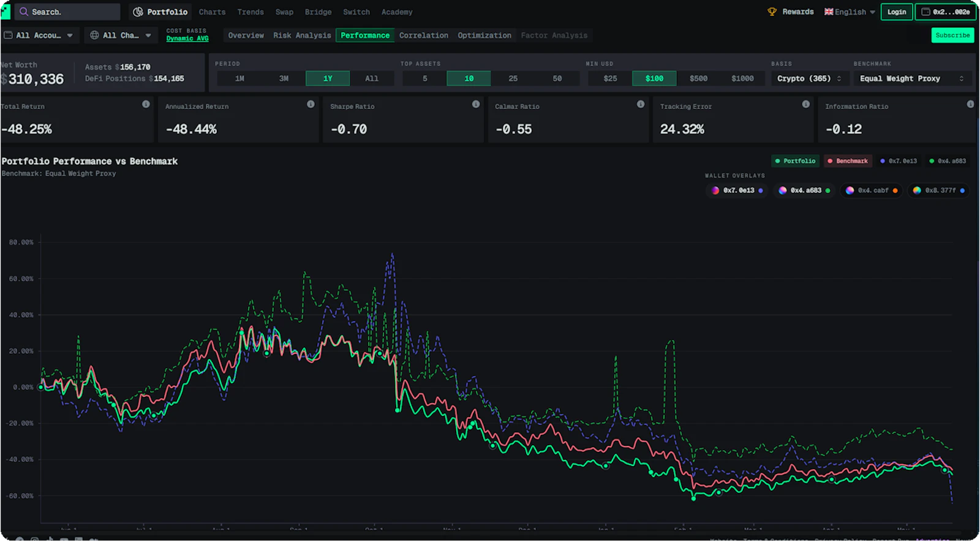Viewport: 980px width, 542px height.
Task: Open the Information Ratio info icon
Action: tap(970, 104)
